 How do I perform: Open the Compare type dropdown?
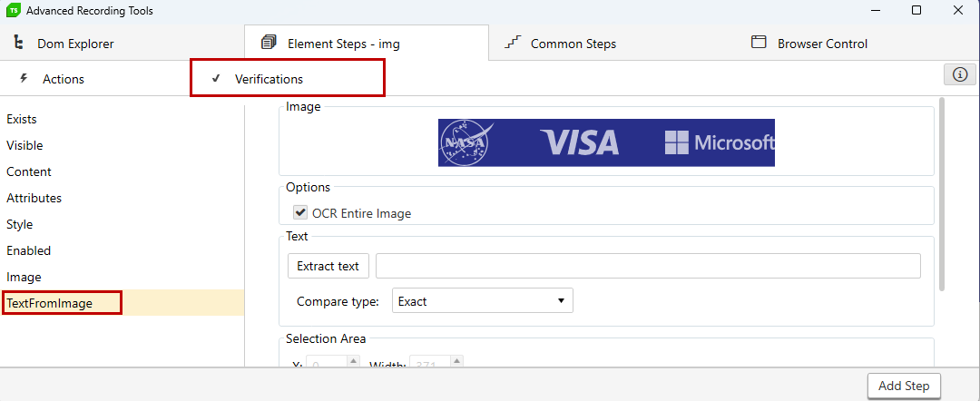(483, 300)
